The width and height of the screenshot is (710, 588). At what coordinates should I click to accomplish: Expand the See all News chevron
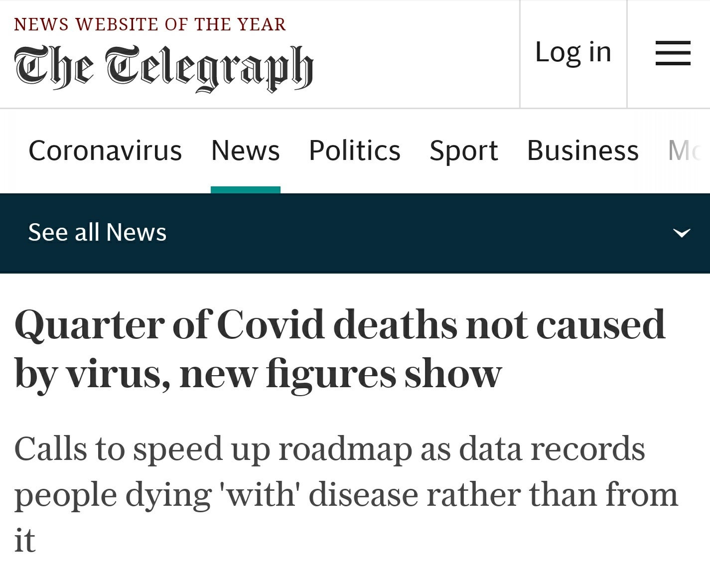click(681, 233)
